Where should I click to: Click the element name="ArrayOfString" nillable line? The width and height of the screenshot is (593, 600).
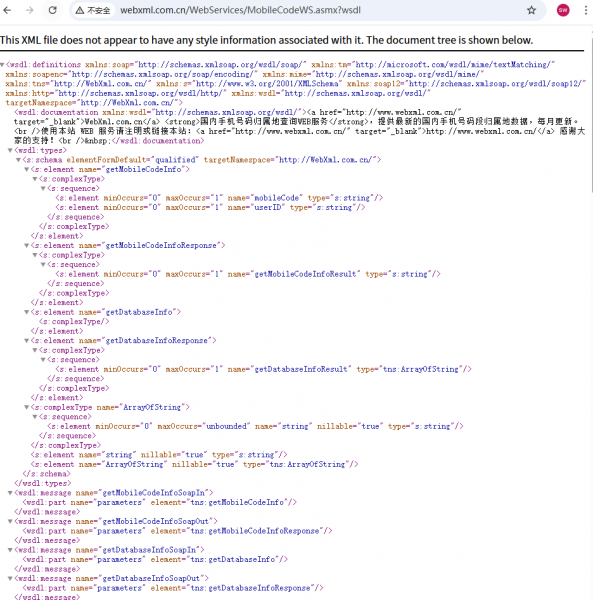point(194,465)
